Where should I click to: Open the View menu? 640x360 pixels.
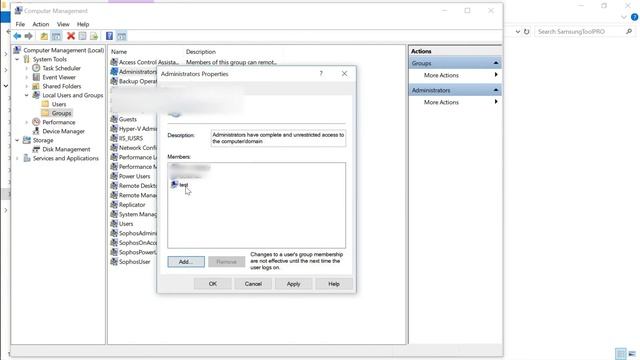pos(63,24)
